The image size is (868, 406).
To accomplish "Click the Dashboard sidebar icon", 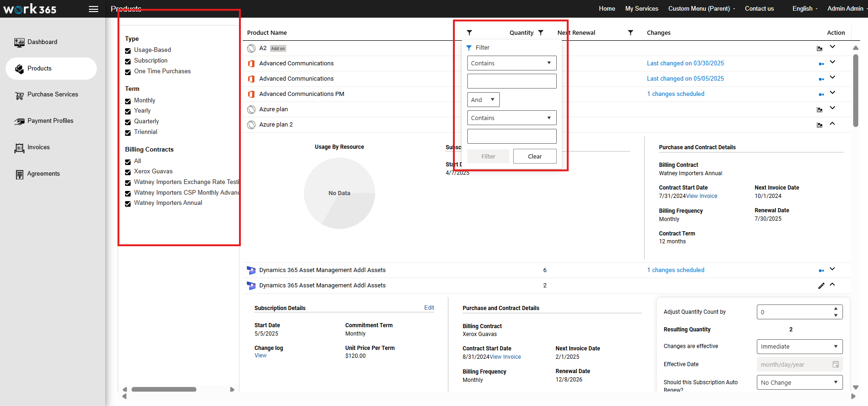I will tap(19, 43).
